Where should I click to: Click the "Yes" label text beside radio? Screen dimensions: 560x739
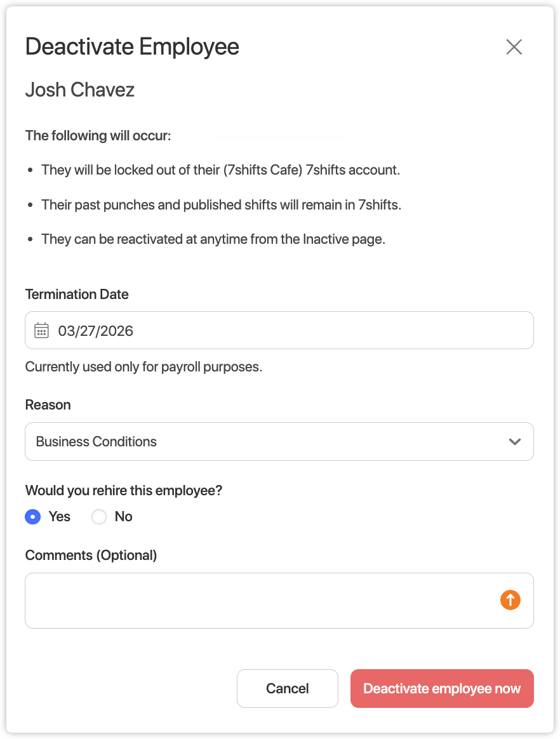pyautogui.click(x=60, y=517)
